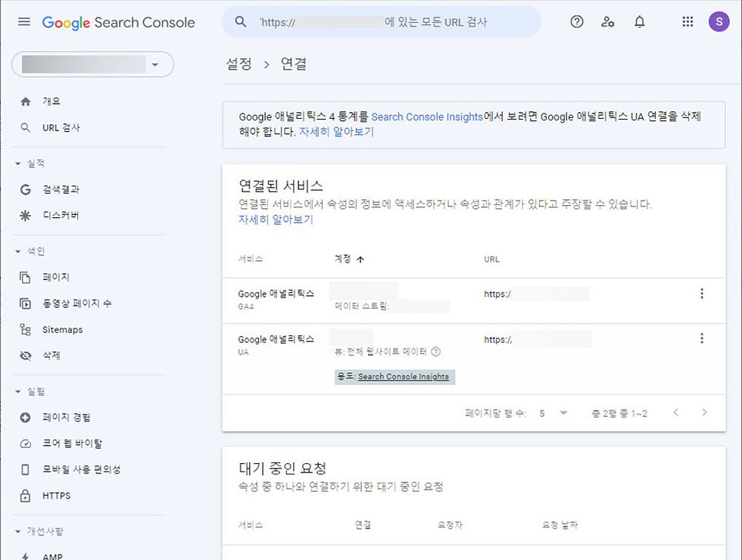Open 모바일 사용 편의성 report
Image resolution: width=742 pixels, height=560 pixels.
[82, 470]
